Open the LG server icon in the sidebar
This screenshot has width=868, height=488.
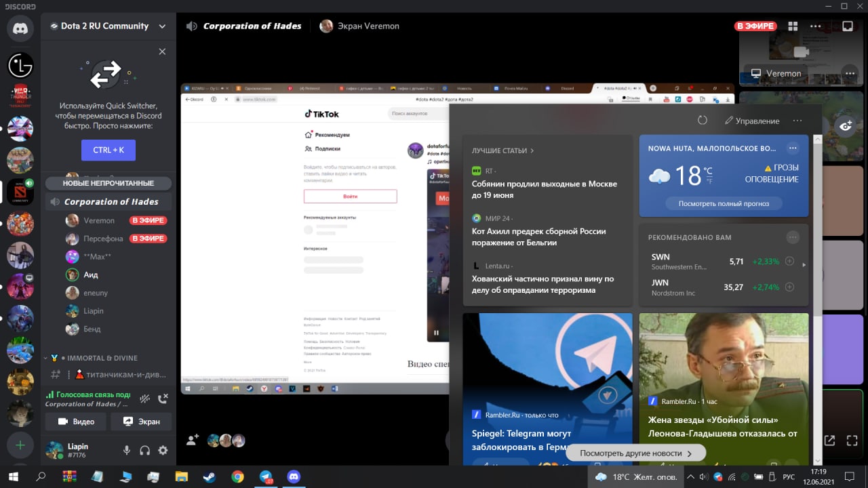20,66
